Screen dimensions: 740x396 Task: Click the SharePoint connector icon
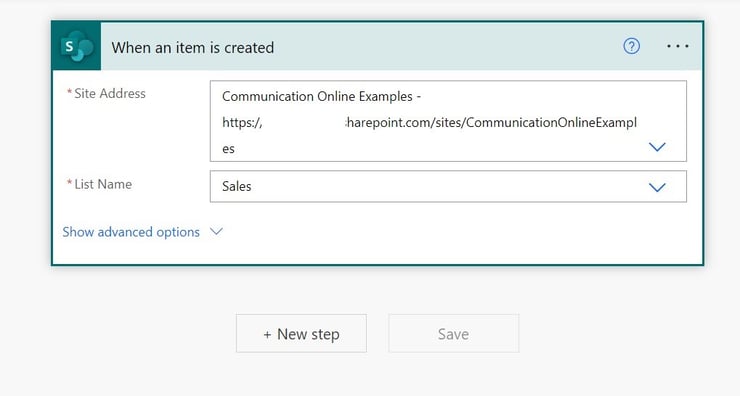tap(76, 46)
